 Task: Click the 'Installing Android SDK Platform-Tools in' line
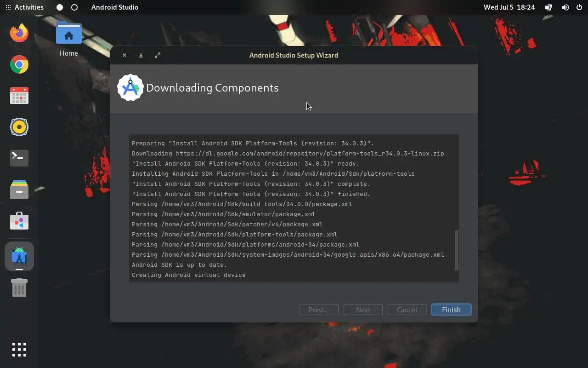click(273, 174)
